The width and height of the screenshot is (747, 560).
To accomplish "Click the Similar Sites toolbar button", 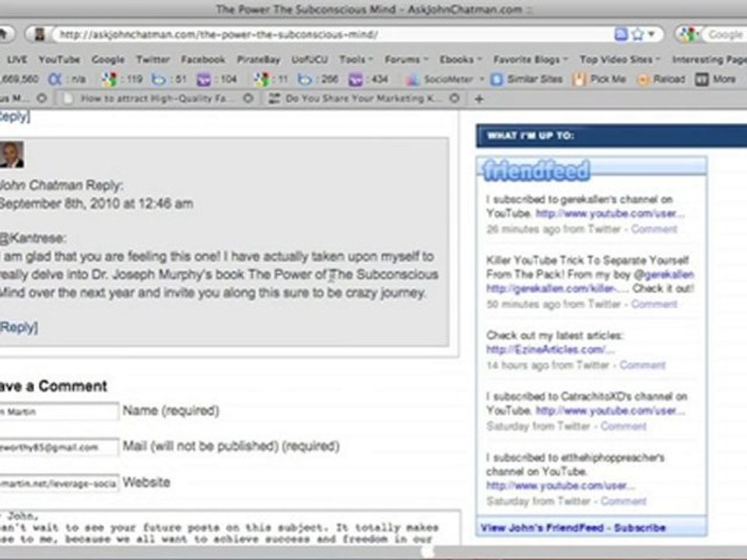I will click(527, 79).
